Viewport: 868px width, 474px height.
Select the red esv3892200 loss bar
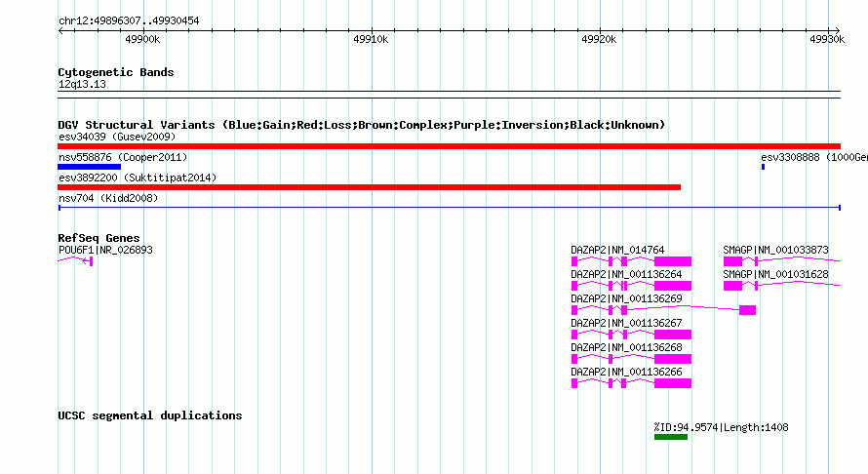click(370, 187)
